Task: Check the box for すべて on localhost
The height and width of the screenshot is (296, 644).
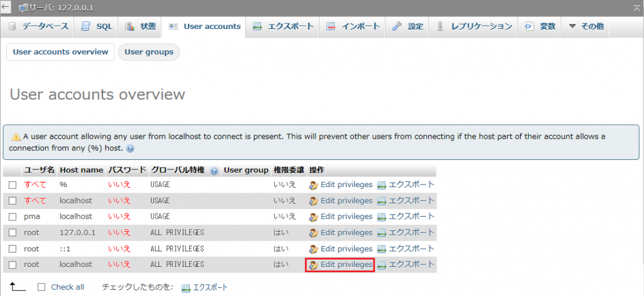Action: (13, 201)
